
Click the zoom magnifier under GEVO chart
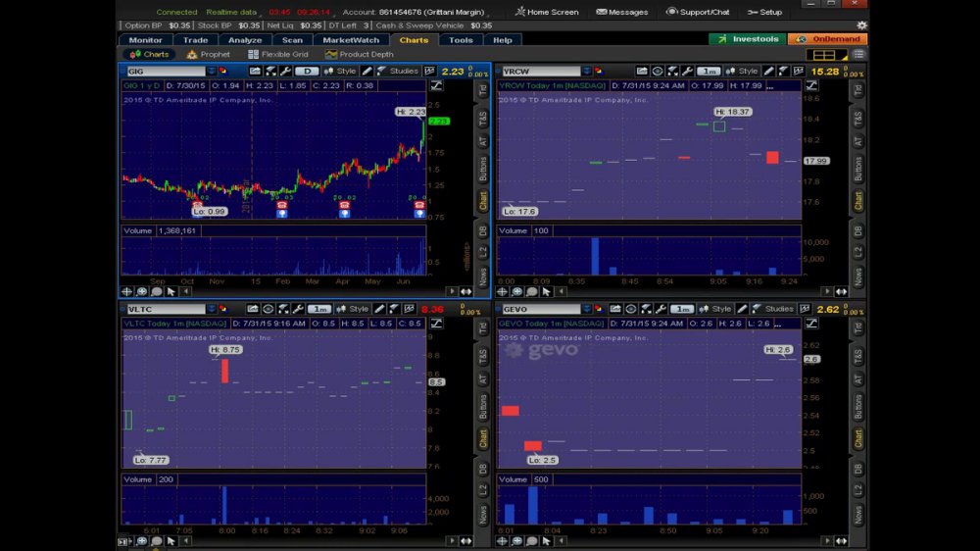coord(516,541)
